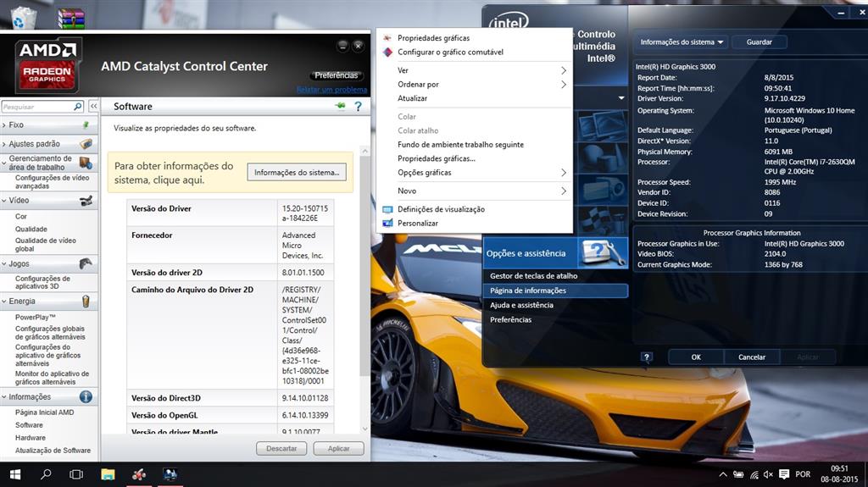The height and width of the screenshot is (487, 868).
Task: Choose Configurar o gráfico comutável
Action: [x=475, y=52]
